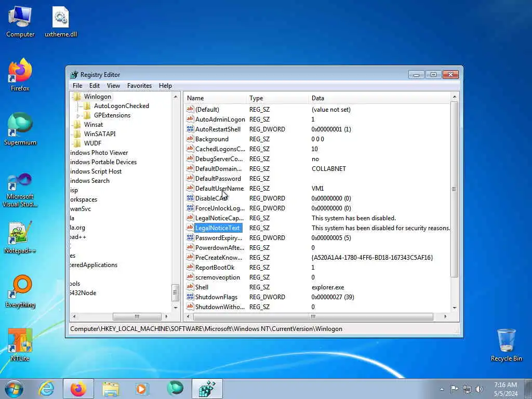Select the CachedLogonsC... value

coord(220,149)
